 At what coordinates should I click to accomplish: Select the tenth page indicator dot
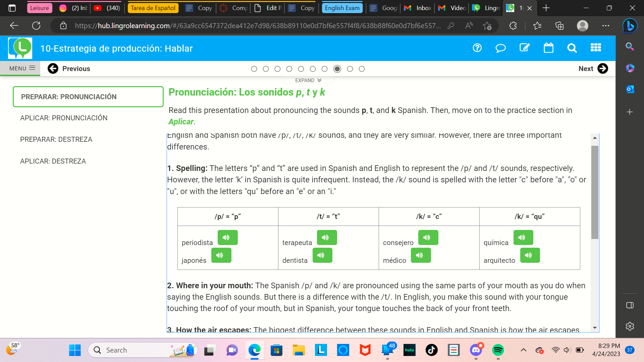tap(362, 69)
